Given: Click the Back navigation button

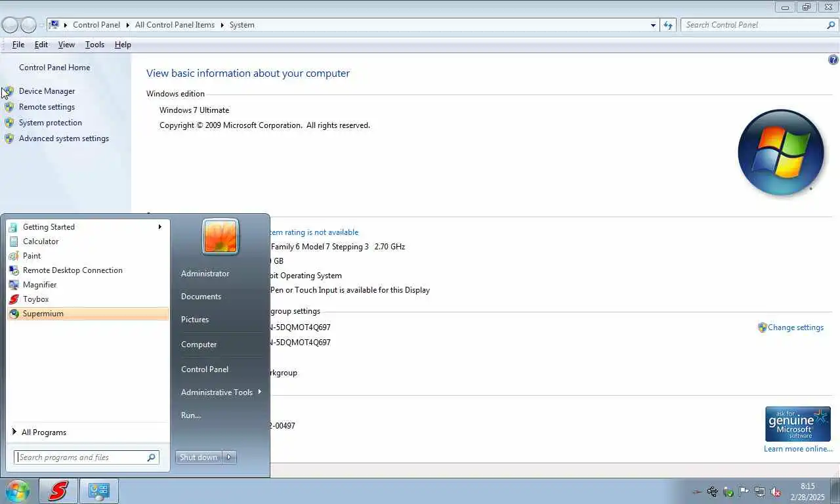Looking at the screenshot, I should (10, 25).
